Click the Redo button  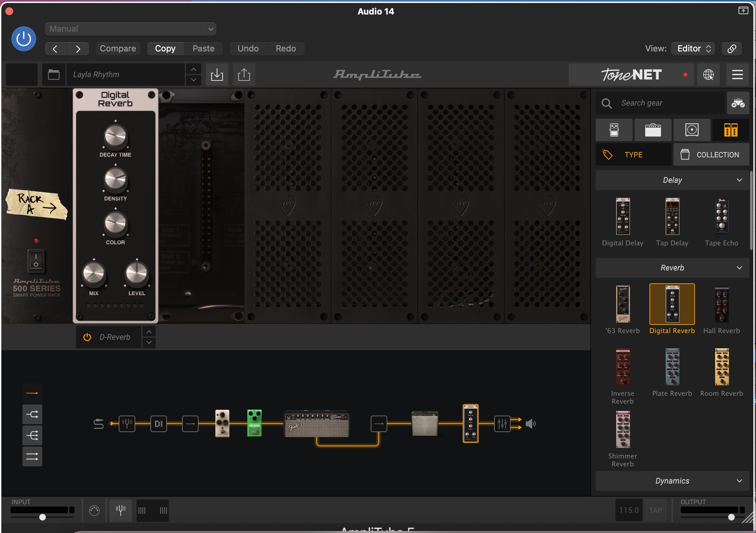point(286,48)
